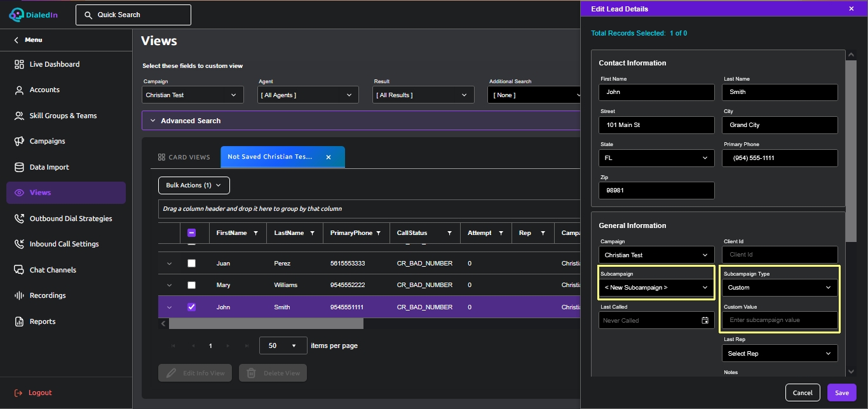Click the Logout arrow icon
The width and height of the screenshot is (868, 409).
(x=18, y=392)
